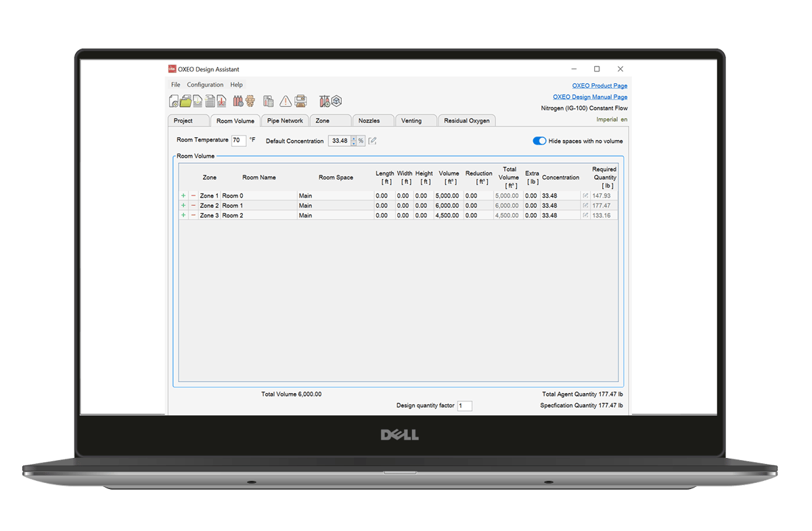The image size is (812, 531).
Task: Export to PDF document icon
Action: click(x=221, y=101)
